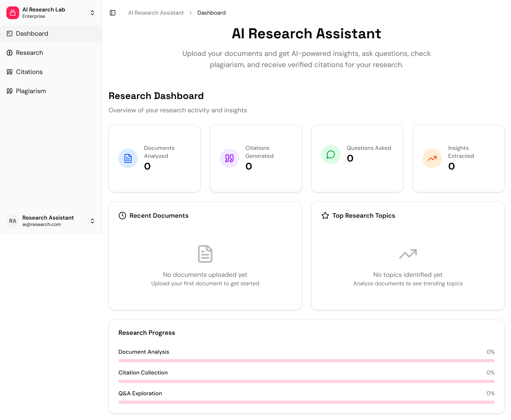The height and width of the screenshot is (420, 511).
Task: Click the Insights Extracted trend arrow icon
Action: (432, 158)
